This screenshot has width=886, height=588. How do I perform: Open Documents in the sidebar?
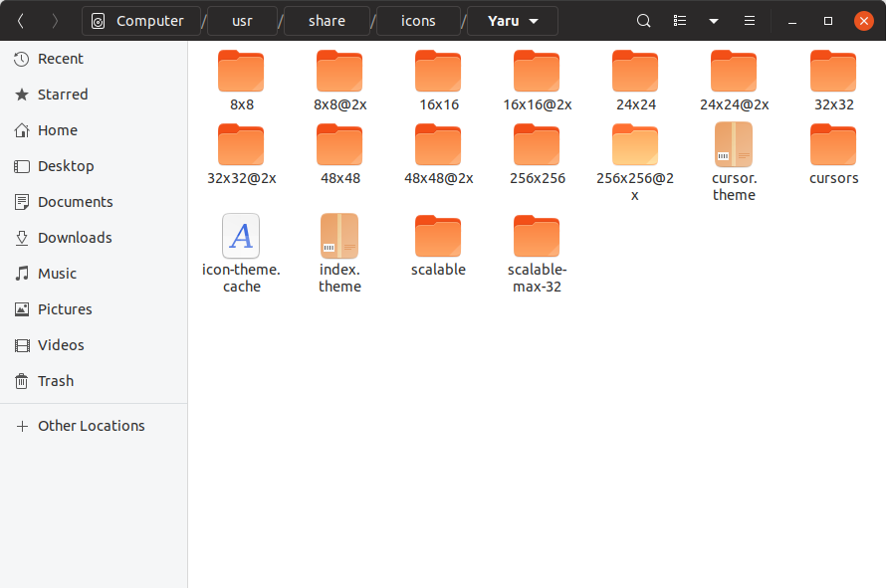[x=94, y=202]
